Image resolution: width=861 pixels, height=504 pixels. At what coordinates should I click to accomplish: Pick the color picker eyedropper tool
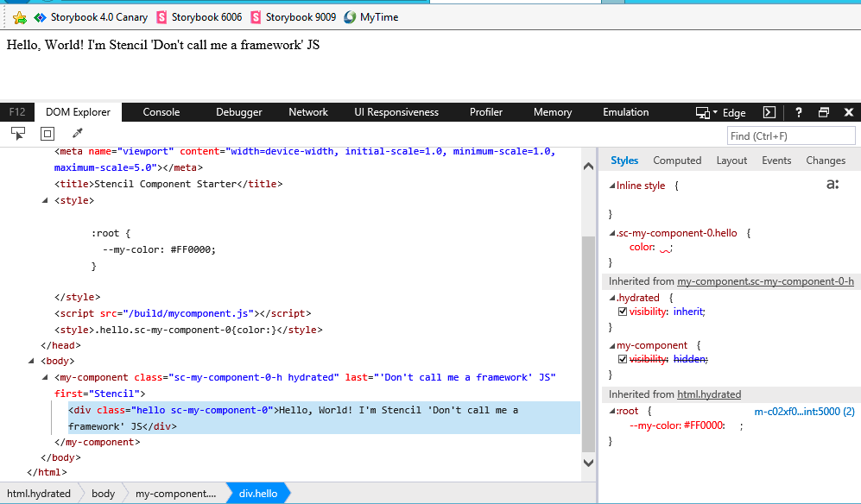tap(77, 134)
